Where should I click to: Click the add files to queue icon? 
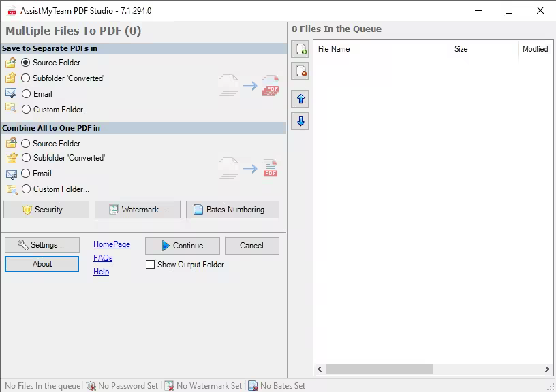pyautogui.click(x=300, y=50)
